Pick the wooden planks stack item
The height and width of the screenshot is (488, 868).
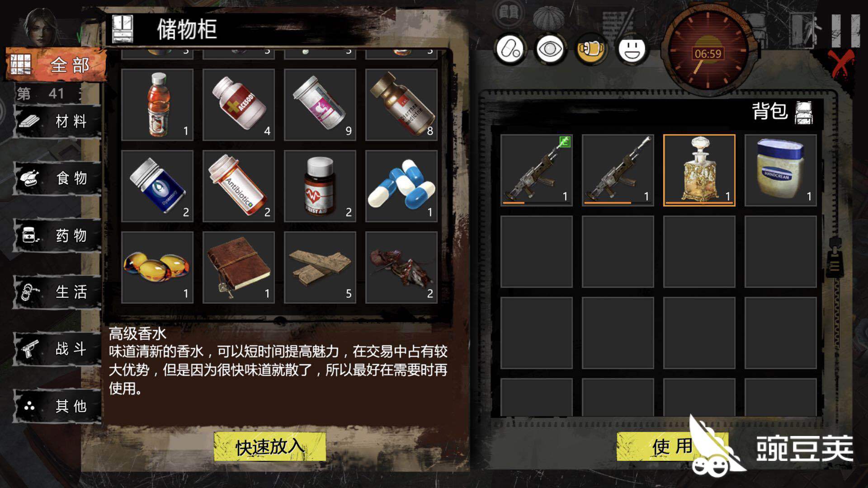point(320,267)
